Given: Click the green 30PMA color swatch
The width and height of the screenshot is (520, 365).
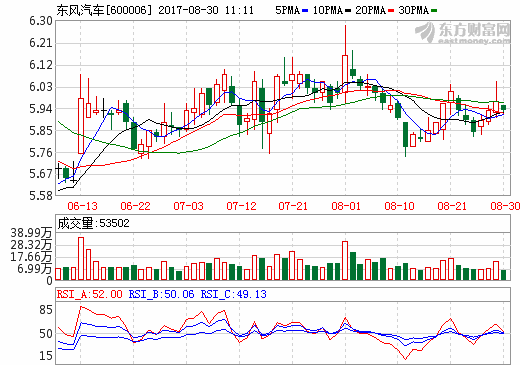Looking at the screenshot, I should tap(434, 11).
